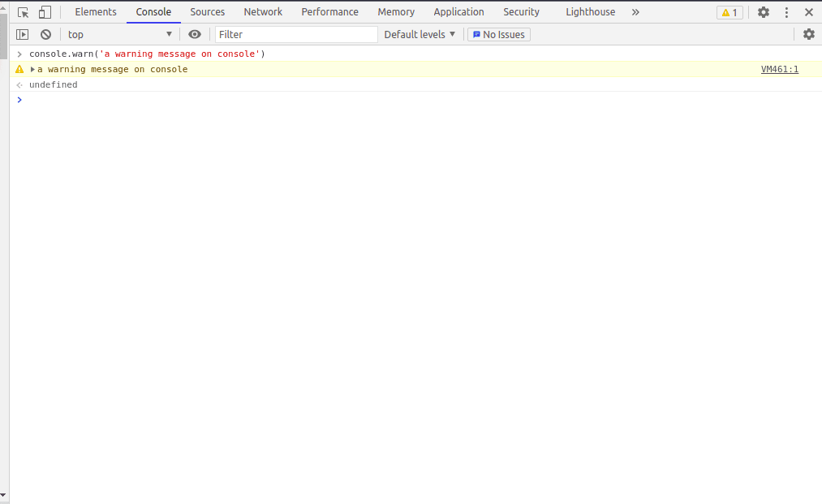Image resolution: width=822 pixels, height=504 pixels.
Task: Open the Lighthouse tab
Action: point(590,12)
